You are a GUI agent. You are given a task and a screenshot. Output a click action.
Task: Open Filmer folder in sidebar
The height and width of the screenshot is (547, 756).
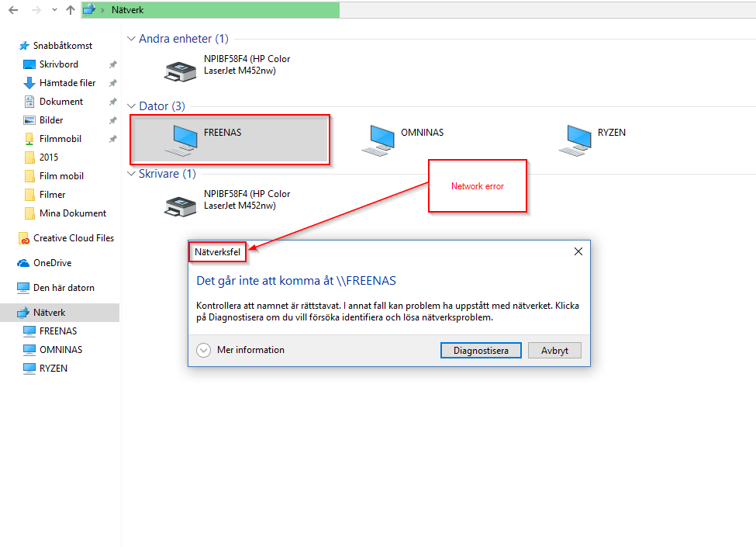pos(52,195)
